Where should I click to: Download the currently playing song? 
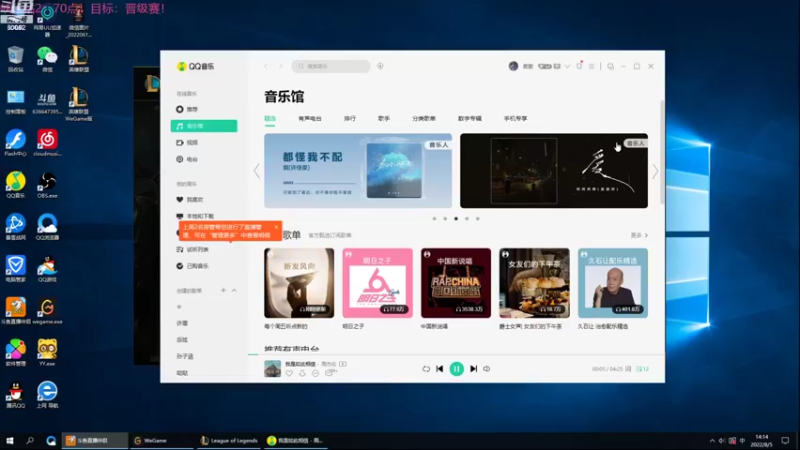[x=302, y=373]
